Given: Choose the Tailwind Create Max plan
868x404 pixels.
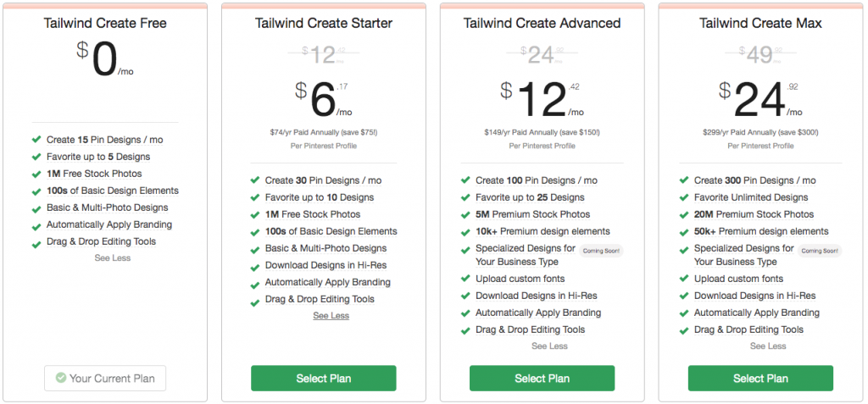Looking at the screenshot, I should pyautogui.click(x=760, y=379).
